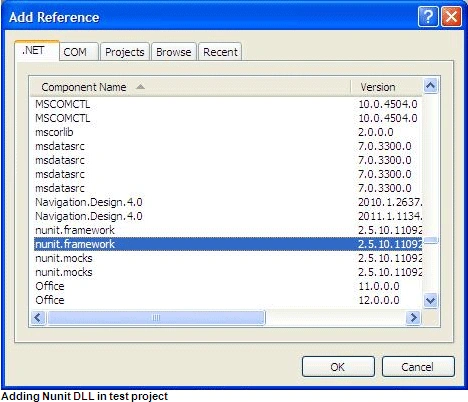
Task: Confirm with the OK button
Action: click(x=338, y=367)
